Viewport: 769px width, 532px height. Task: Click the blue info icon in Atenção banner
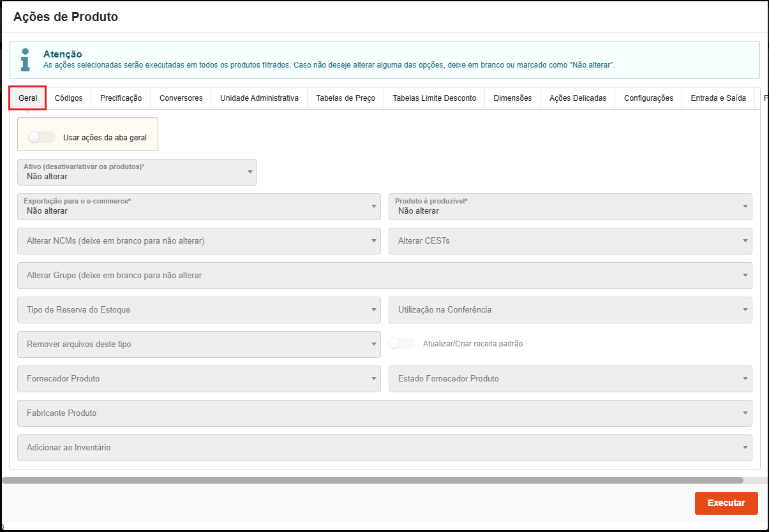point(25,59)
